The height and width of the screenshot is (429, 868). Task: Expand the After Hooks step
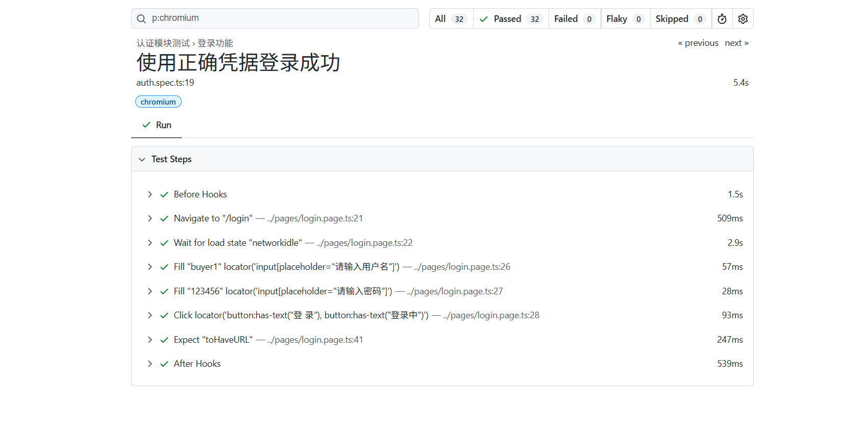point(150,364)
